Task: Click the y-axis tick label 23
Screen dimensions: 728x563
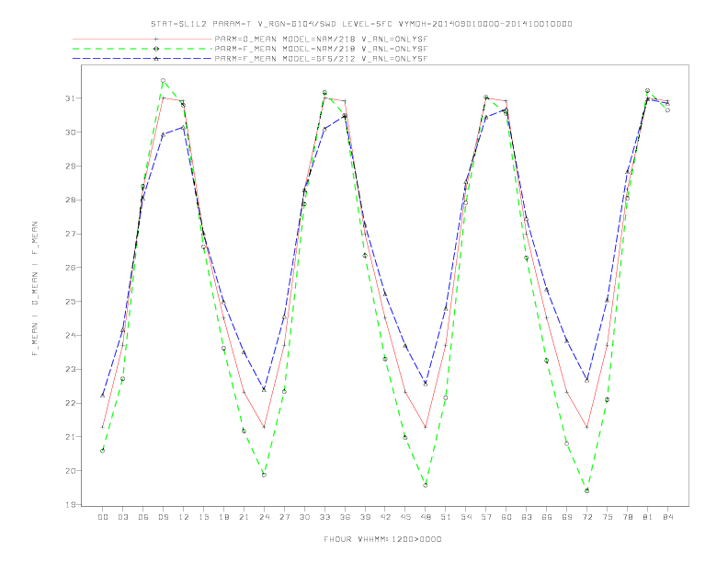Action: (x=70, y=369)
